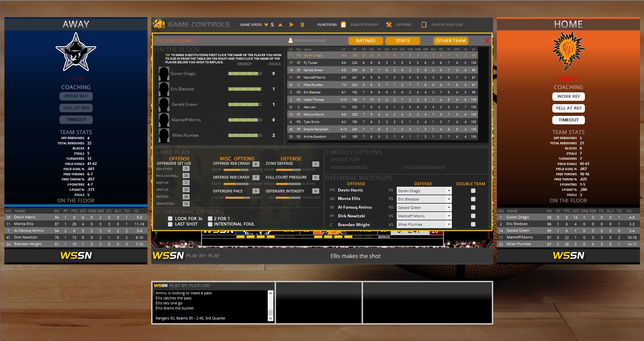Call a TIMEOUT for the home team

click(x=568, y=120)
